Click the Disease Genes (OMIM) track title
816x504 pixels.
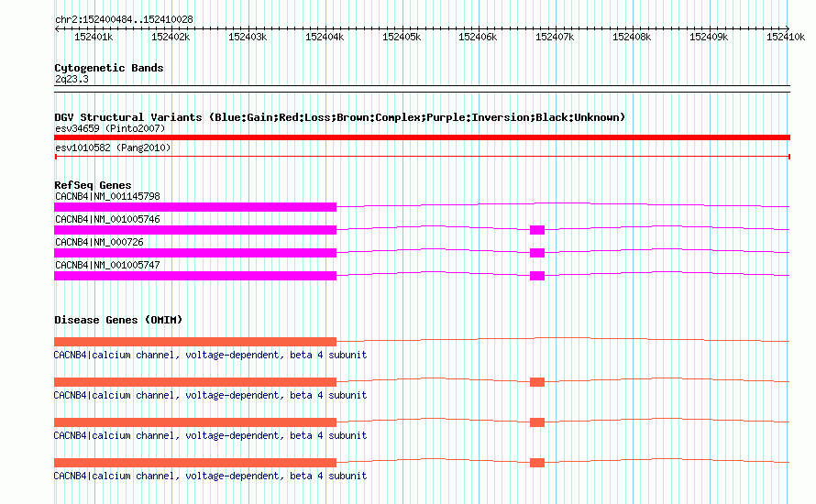[118, 320]
